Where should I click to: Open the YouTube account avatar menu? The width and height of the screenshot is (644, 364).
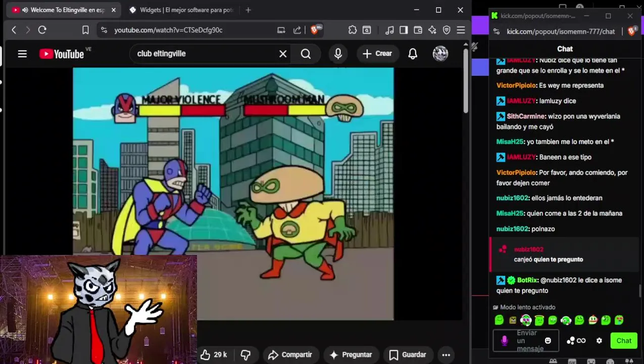click(440, 54)
